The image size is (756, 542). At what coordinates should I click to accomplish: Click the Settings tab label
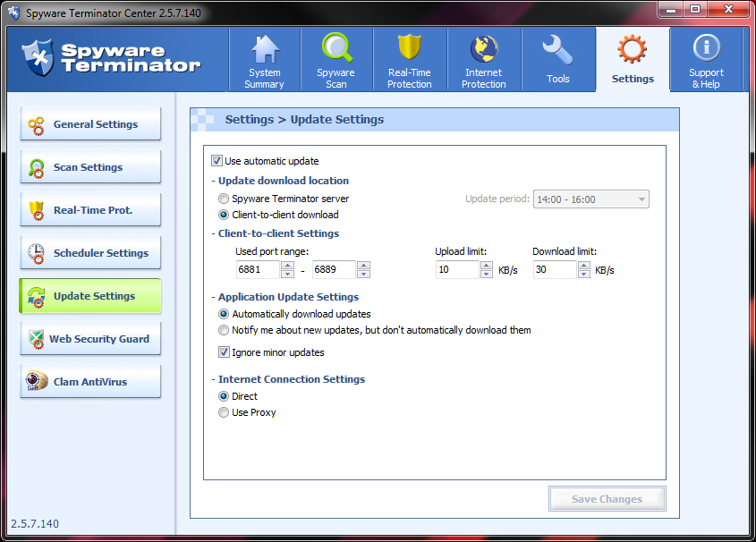click(633, 79)
